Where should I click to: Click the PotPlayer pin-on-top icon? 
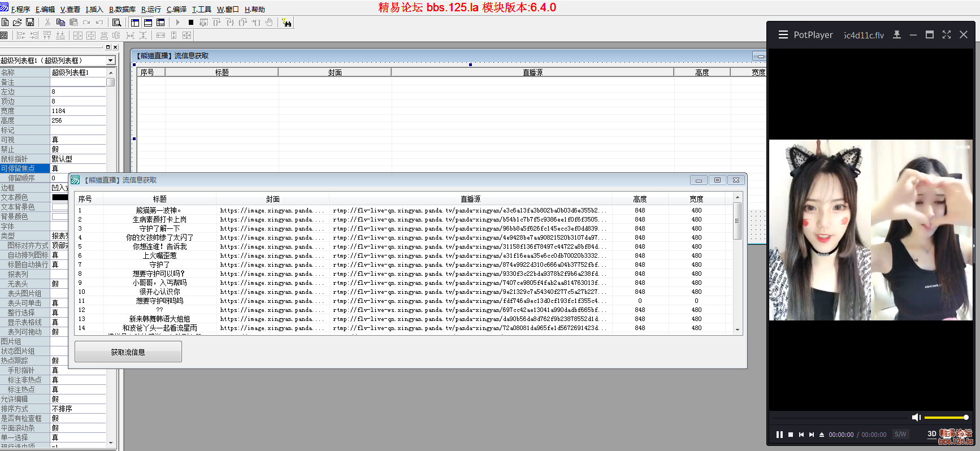[897, 35]
